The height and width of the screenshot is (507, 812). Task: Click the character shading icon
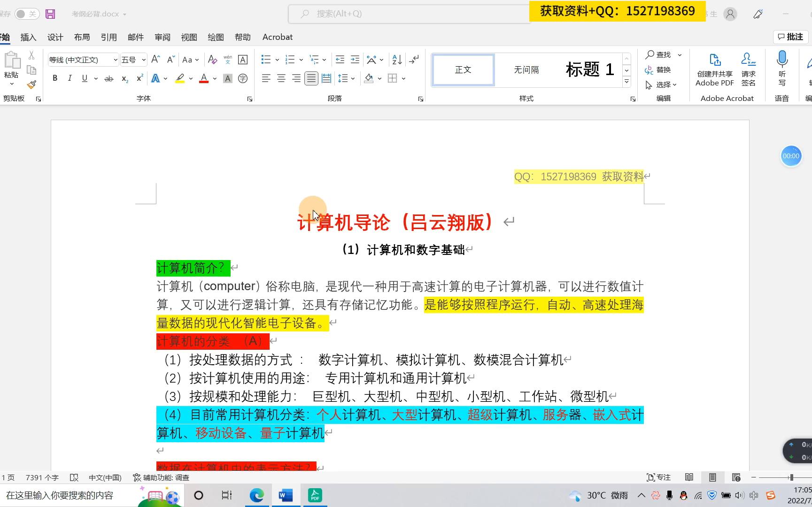(228, 78)
